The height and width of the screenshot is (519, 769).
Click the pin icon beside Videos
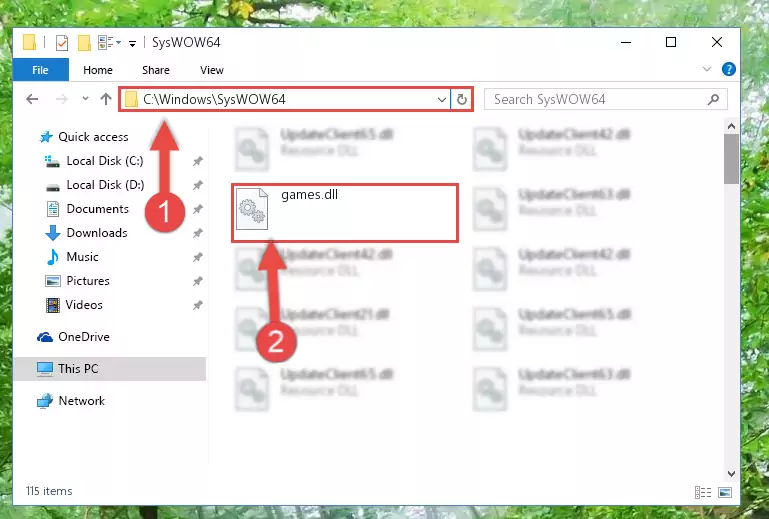(198, 305)
